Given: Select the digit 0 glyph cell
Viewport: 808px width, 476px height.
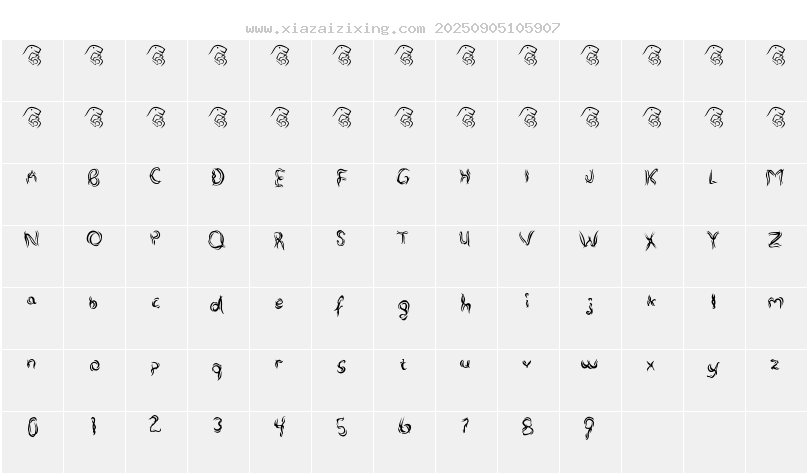Looking at the screenshot, I should click(32, 428).
